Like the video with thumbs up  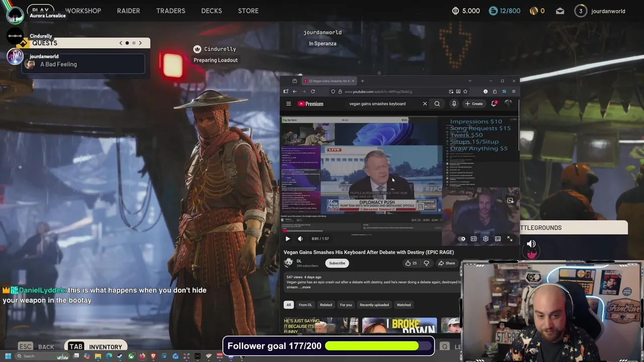pyautogui.click(x=411, y=263)
